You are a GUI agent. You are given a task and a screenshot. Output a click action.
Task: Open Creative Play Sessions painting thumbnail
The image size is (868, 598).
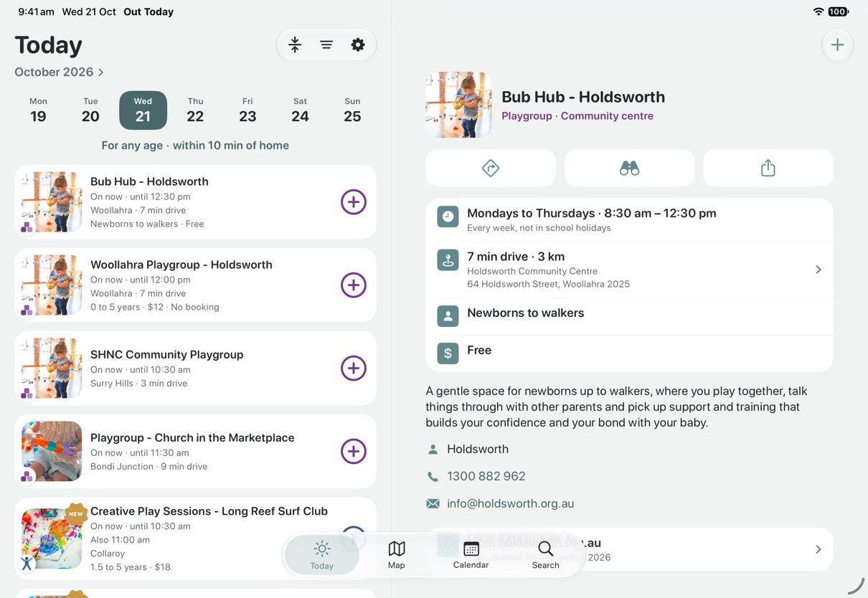52,539
